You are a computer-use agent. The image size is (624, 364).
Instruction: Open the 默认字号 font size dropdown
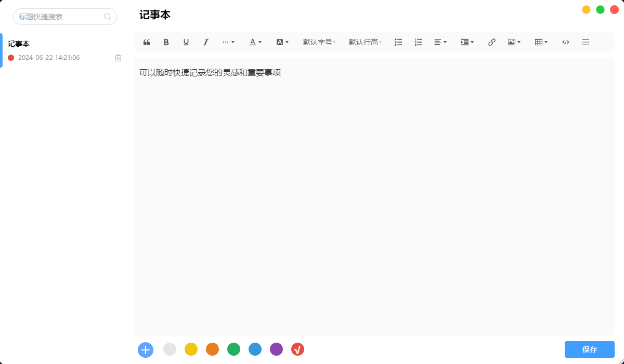tap(319, 42)
